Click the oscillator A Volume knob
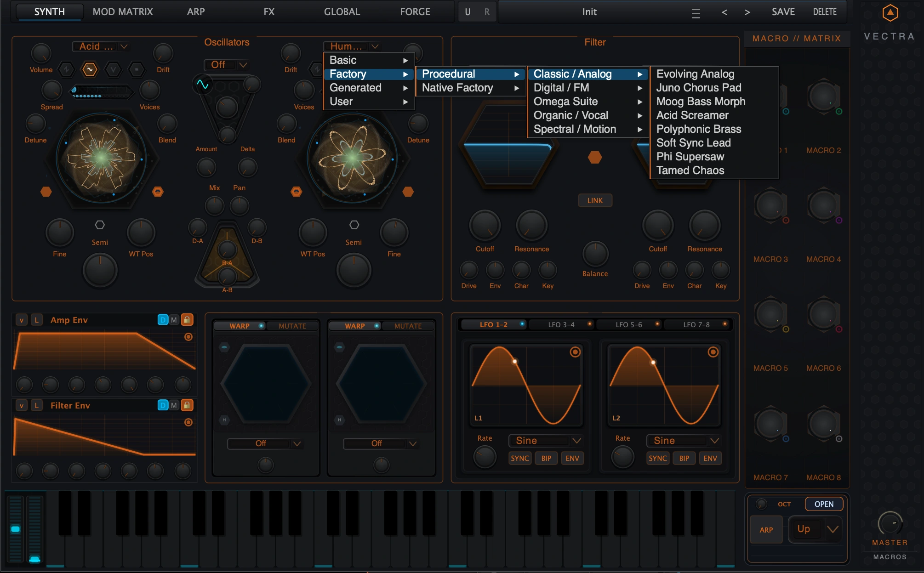Image resolution: width=924 pixels, height=573 pixels. (x=41, y=54)
